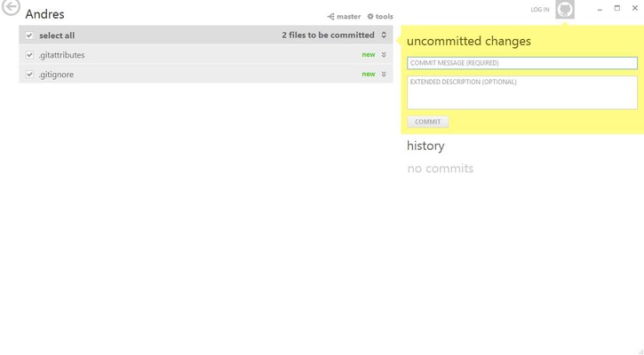Viewport: 644px width, 355px height.
Task: Expand all files with header double arrows
Action: [384, 35]
